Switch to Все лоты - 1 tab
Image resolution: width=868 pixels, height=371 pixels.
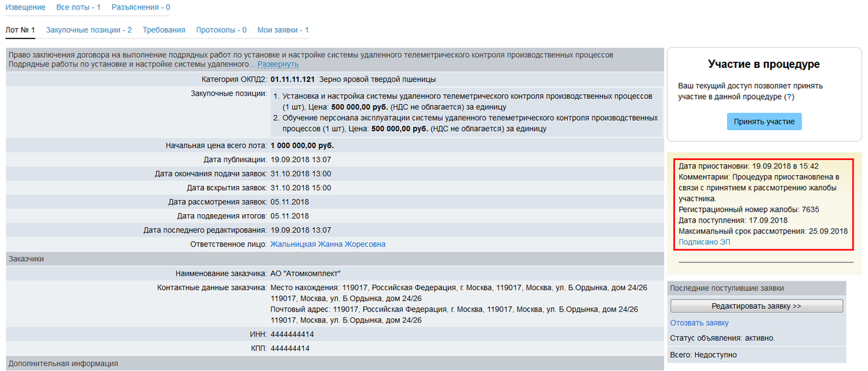click(x=78, y=7)
